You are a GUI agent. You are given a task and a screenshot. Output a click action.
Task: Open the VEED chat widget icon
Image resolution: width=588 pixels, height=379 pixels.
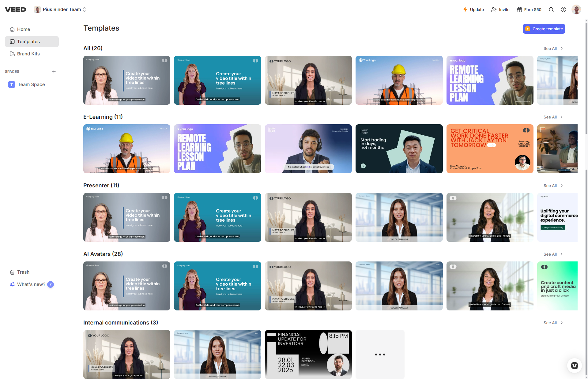coord(575,365)
